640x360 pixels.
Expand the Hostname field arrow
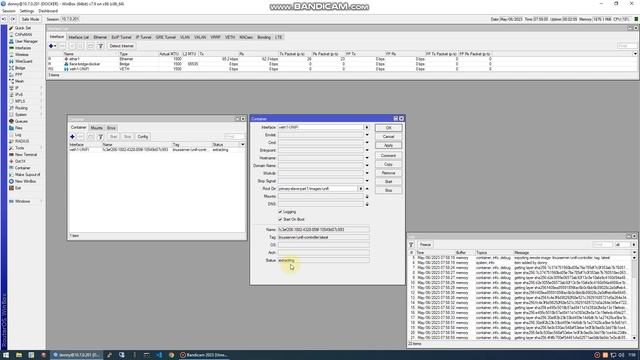click(x=367, y=158)
